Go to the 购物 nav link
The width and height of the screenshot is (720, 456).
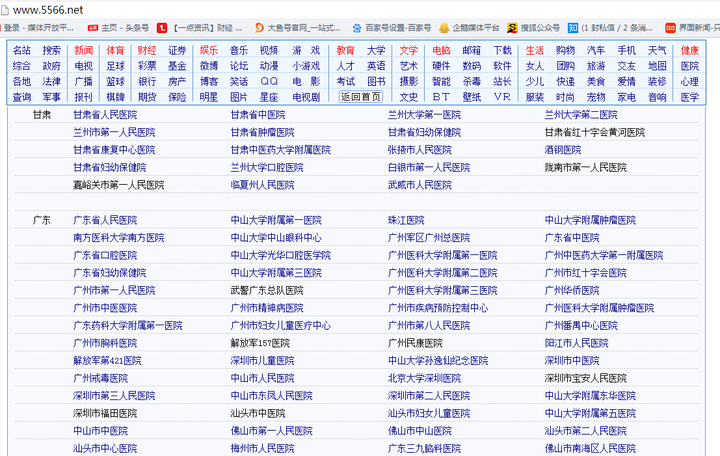point(565,50)
